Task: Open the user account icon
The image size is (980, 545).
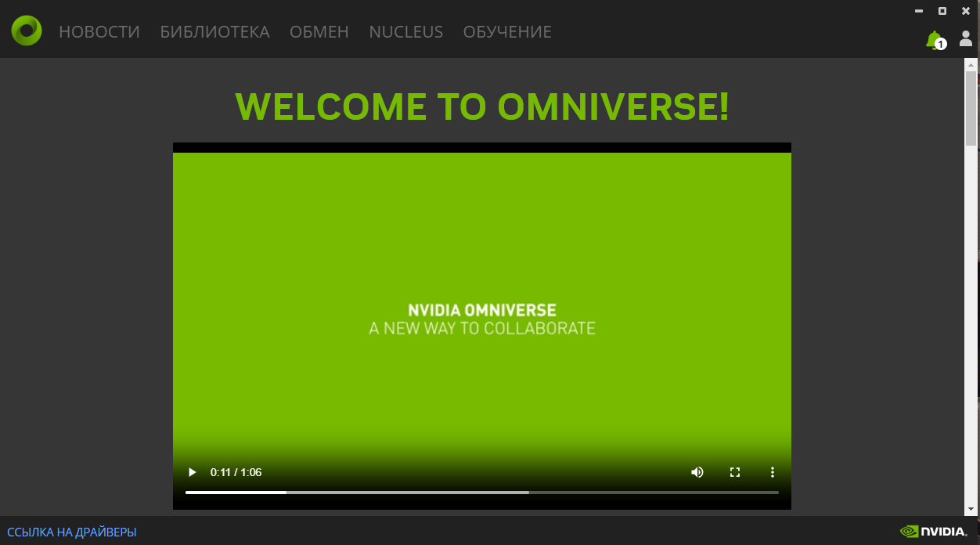Action: [966, 38]
